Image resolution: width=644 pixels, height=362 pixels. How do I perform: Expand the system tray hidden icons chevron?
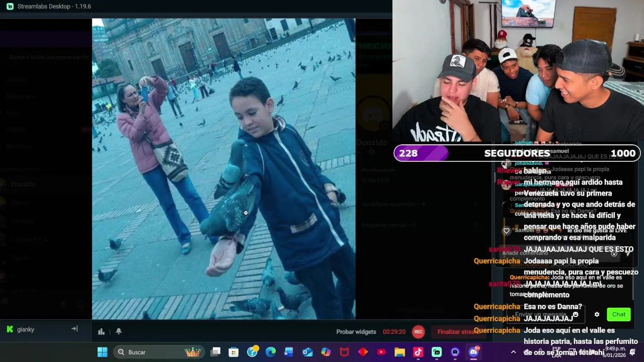[x=513, y=352]
